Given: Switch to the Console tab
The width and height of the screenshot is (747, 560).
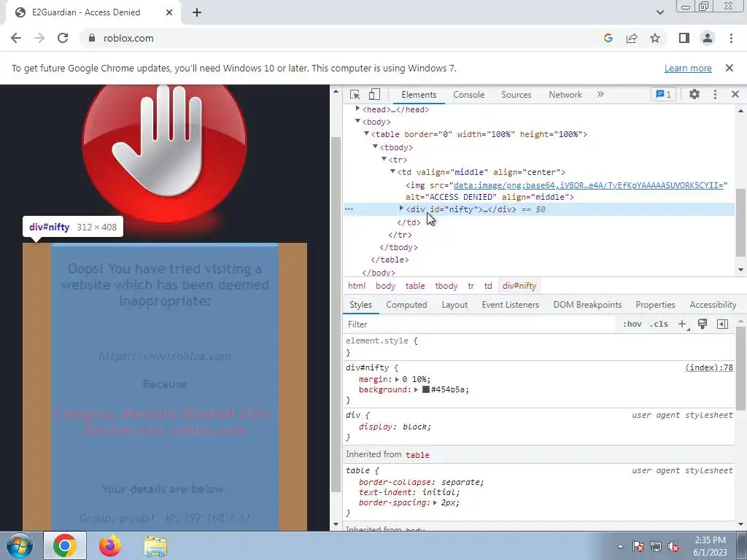Looking at the screenshot, I should pos(469,95).
